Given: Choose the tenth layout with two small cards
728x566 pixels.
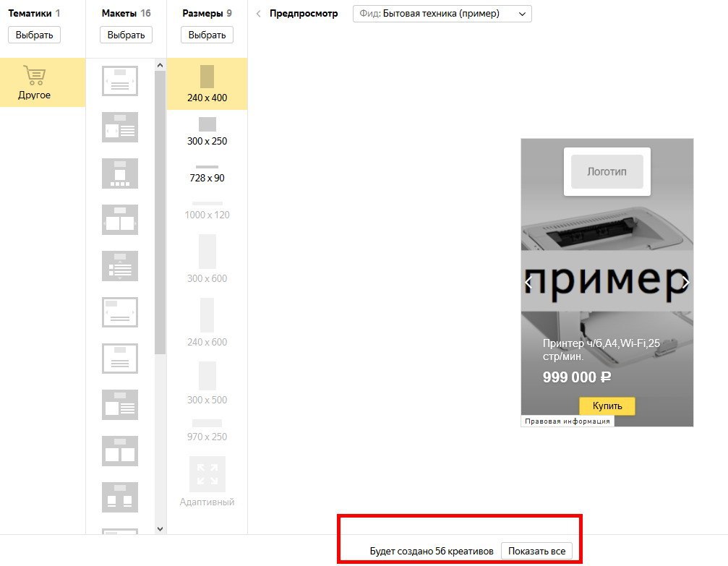Looking at the screenshot, I should pos(120,497).
